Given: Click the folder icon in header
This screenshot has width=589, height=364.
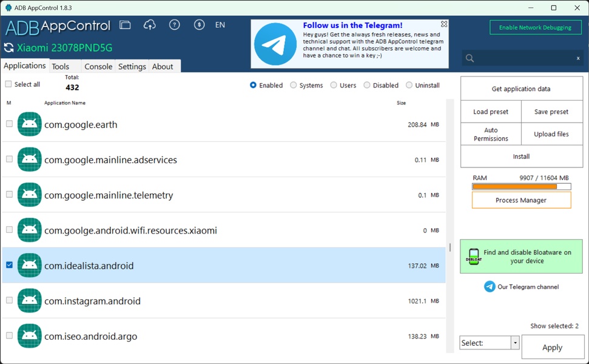Looking at the screenshot, I should 125,25.
